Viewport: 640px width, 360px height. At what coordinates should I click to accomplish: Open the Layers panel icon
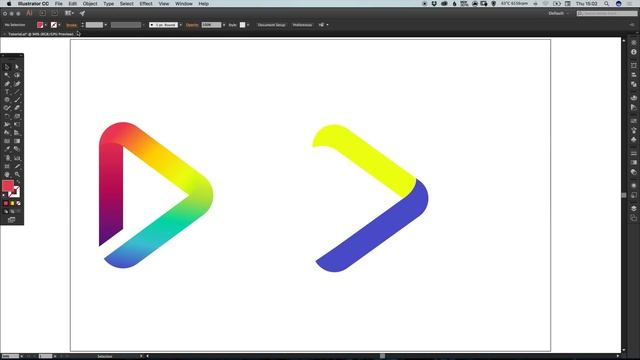pyautogui.click(x=633, y=209)
